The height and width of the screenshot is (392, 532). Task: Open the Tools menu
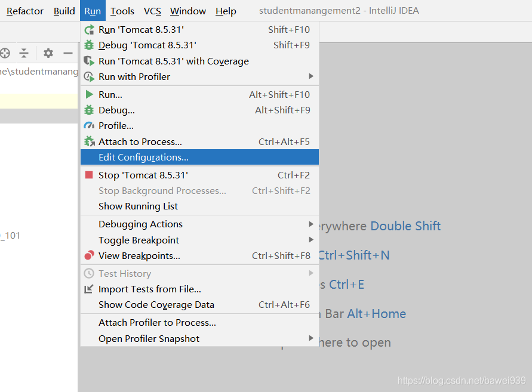click(x=122, y=11)
